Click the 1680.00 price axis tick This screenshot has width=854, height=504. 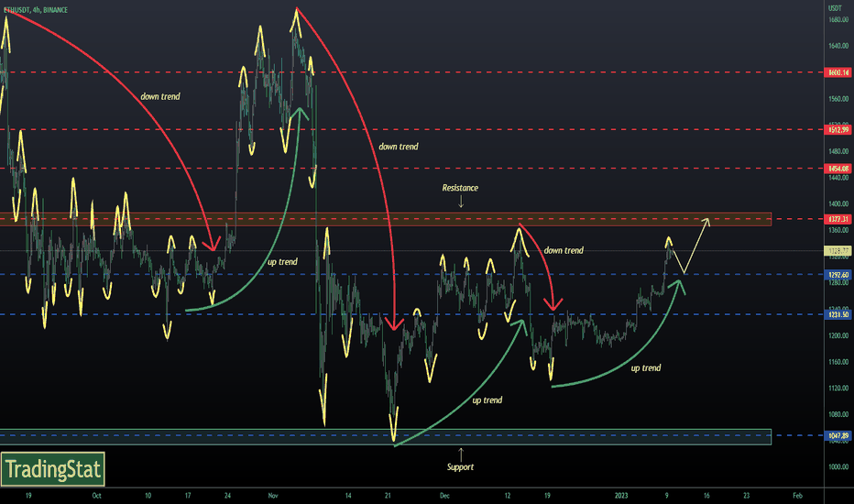pyautogui.click(x=838, y=19)
